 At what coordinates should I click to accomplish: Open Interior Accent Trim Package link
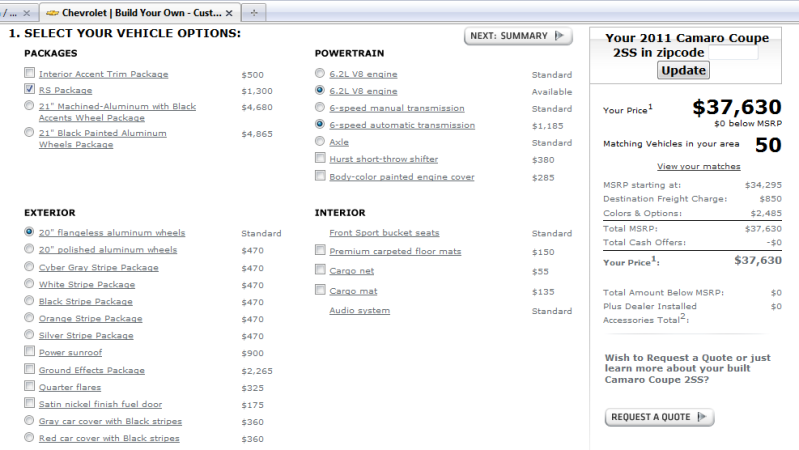click(103, 74)
